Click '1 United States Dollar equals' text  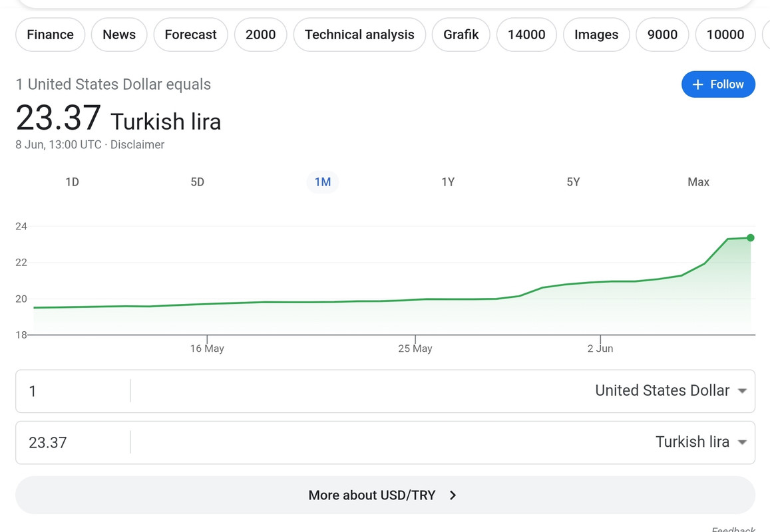pyautogui.click(x=113, y=84)
